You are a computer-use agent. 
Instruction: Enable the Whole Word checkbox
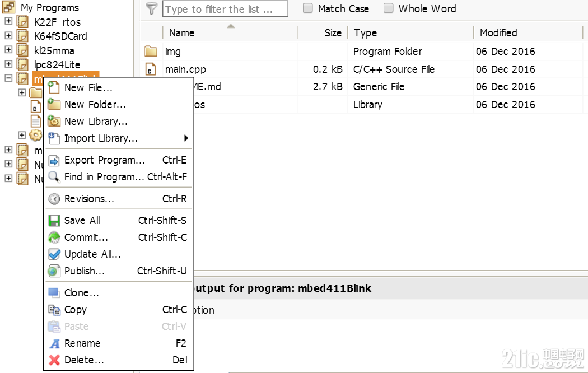[389, 8]
